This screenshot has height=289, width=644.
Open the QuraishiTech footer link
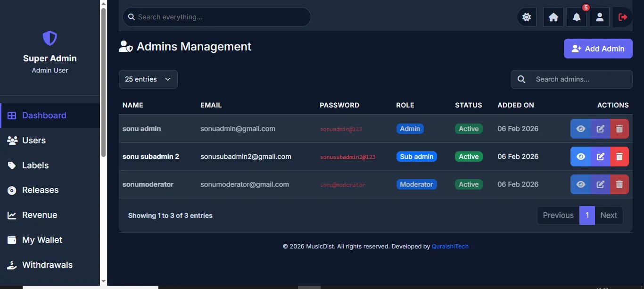click(x=450, y=247)
